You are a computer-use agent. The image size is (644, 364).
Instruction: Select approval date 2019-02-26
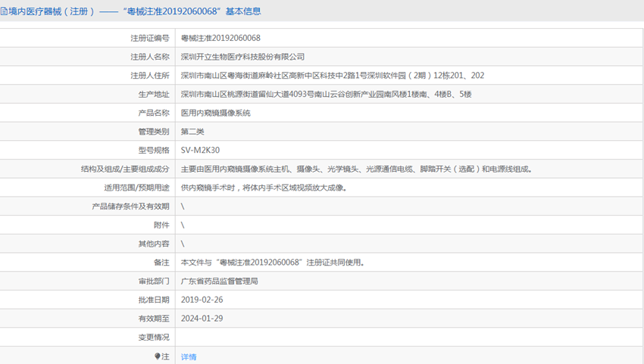point(202,300)
